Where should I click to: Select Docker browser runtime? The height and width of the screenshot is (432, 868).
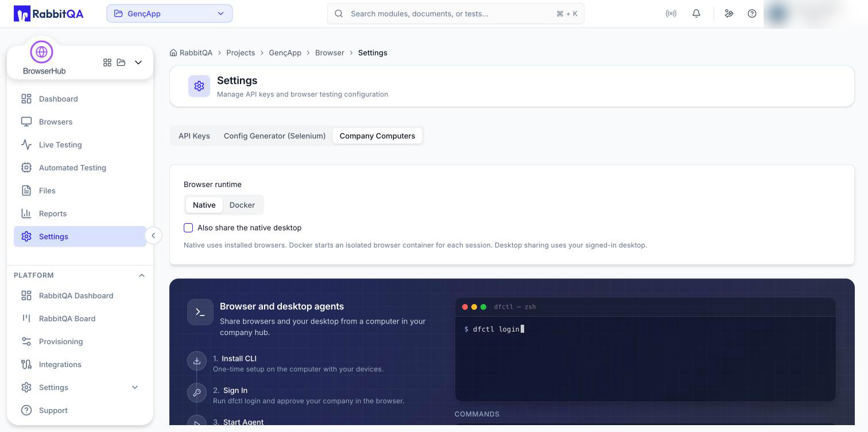(242, 205)
